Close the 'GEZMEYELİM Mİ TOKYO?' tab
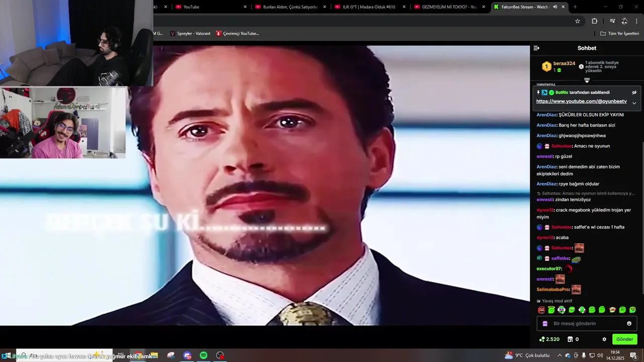The height and width of the screenshot is (362, 644). [484, 7]
